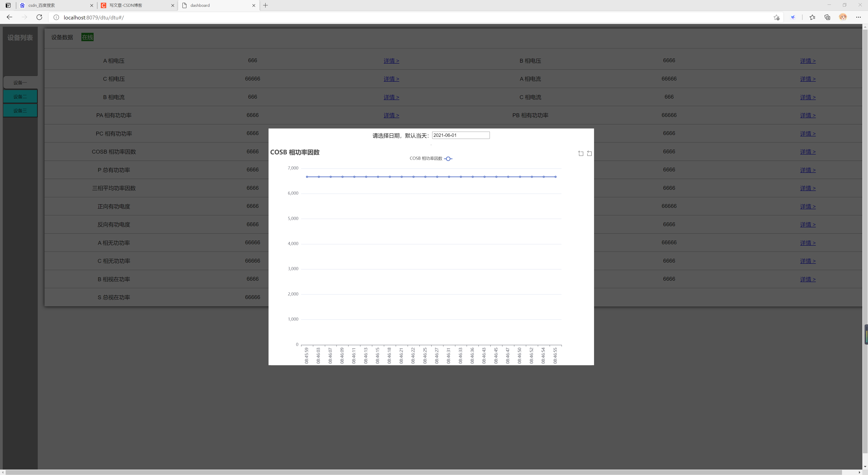Image resolution: width=868 pixels, height=475 pixels.
Task: Open the Favorites list icon
Action: (x=812, y=18)
